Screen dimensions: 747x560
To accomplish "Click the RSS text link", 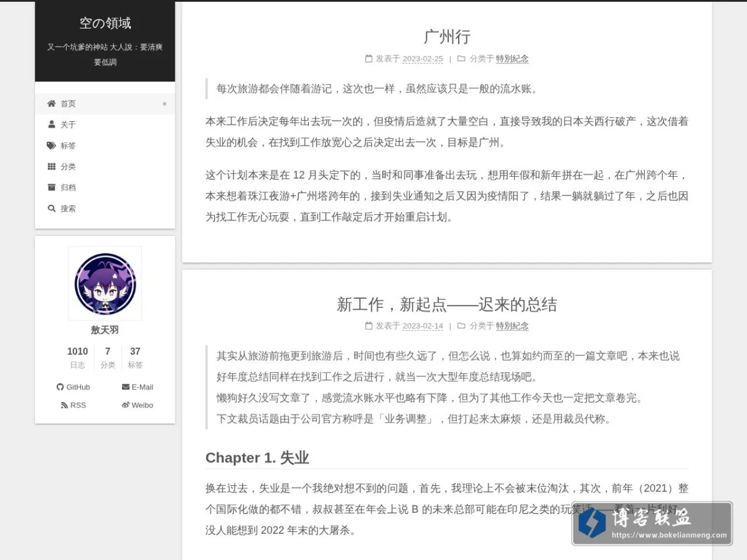I will [78, 405].
